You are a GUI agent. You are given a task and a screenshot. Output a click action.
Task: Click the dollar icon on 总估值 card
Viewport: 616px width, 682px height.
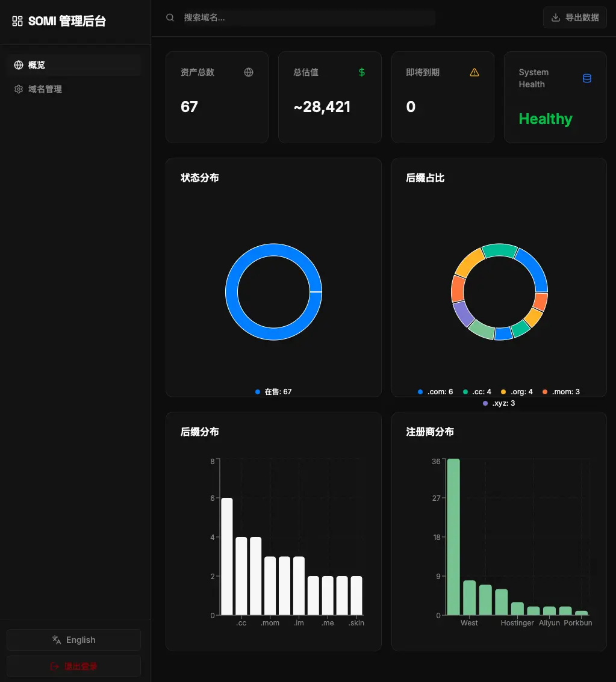tap(361, 72)
